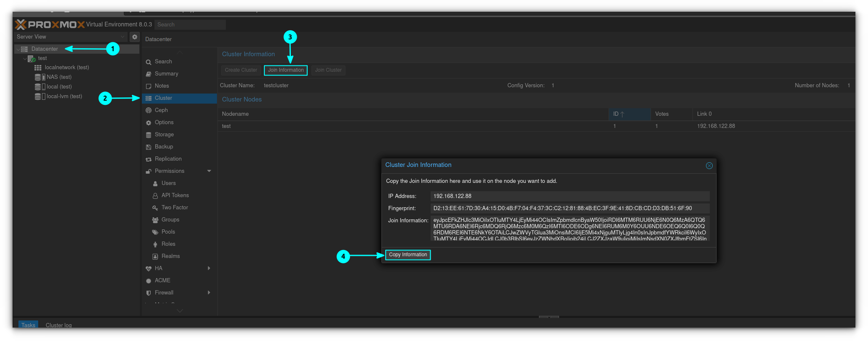Click the Join Information button
The height and width of the screenshot is (341, 868).
tap(286, 70)
